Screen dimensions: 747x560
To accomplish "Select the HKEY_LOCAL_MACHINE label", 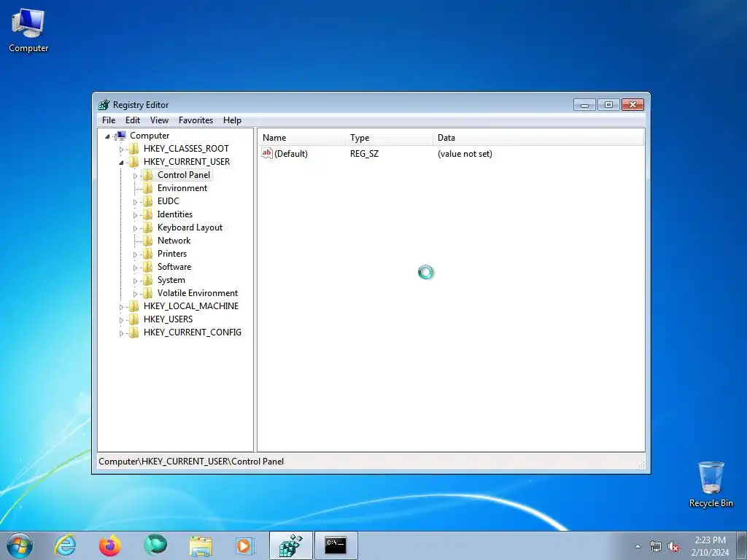I will (x=191, y=306).
